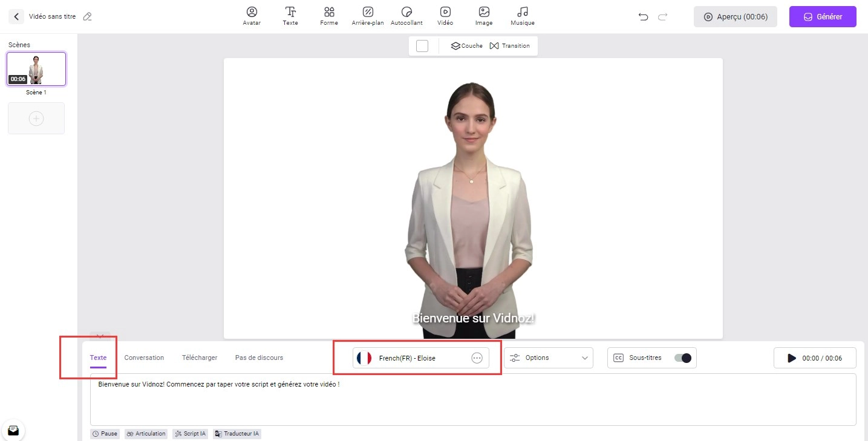Open the Couche layers option
This screenshot has width=868, height=441.
(467, 46)
